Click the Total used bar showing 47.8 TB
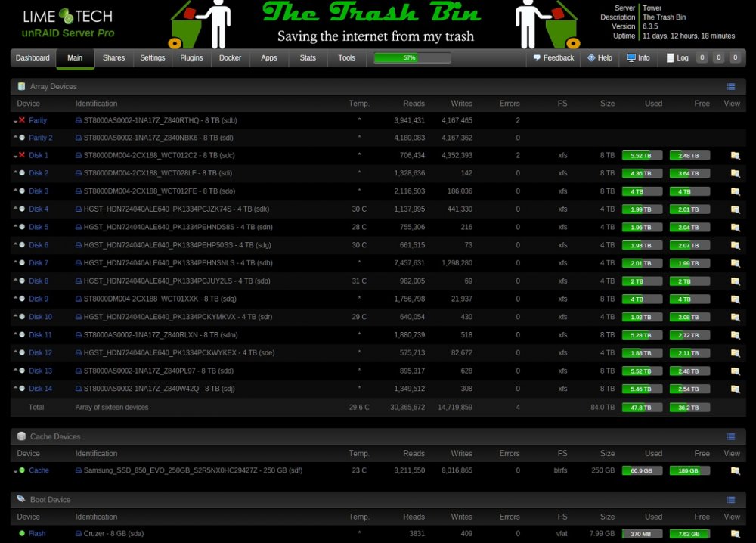The height and width of the screenshot is (543, 756). click(x=642, y=408)
